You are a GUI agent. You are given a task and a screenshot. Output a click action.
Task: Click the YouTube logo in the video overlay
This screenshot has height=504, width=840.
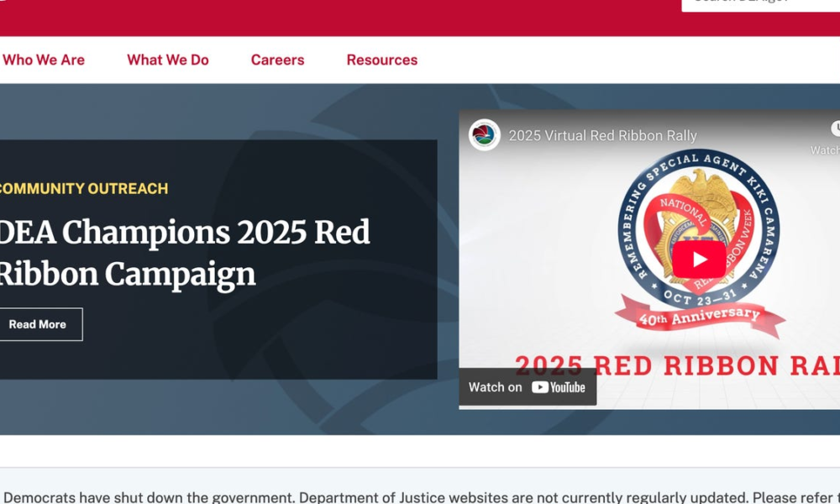pos(559,387)
